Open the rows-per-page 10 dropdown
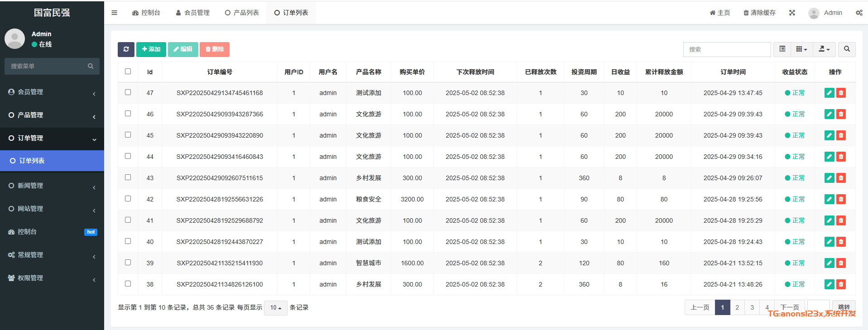 tap(275, 308)
